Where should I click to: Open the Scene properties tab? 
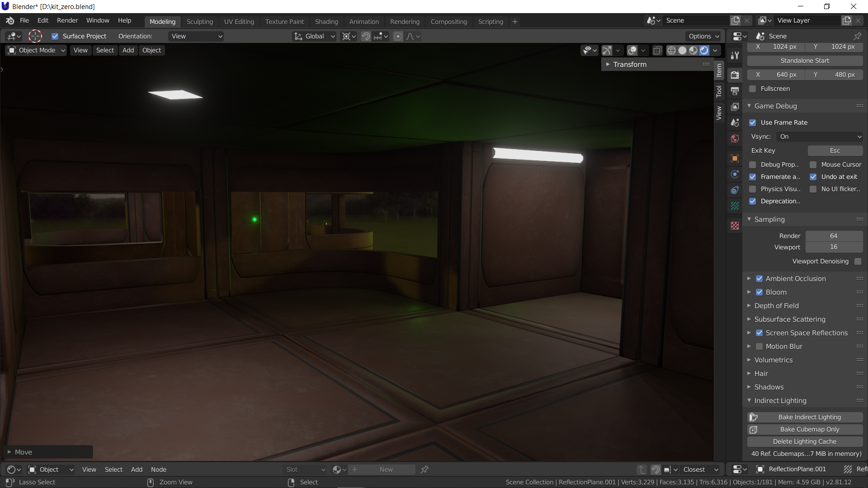pyautogui.click(x=735, y=122)
